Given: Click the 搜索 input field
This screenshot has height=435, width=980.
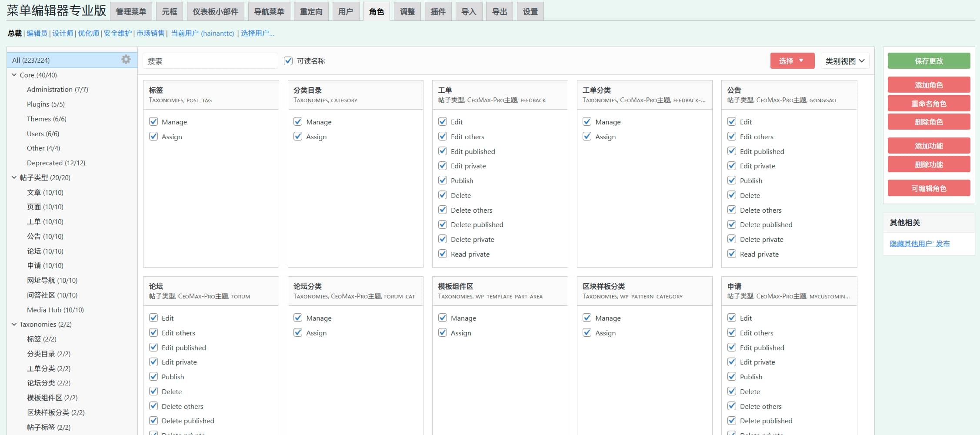Looking at the screenshot, I should point(210,61).
